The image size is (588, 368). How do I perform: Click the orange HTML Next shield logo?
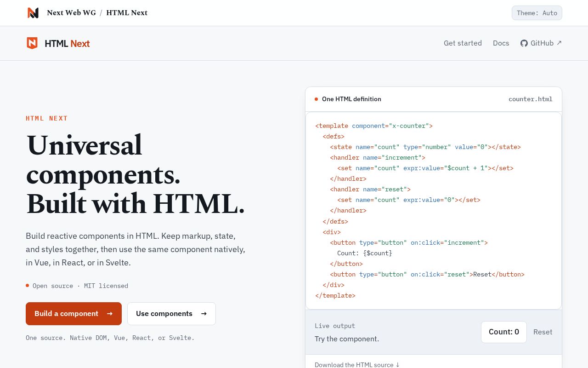[32, 43]
